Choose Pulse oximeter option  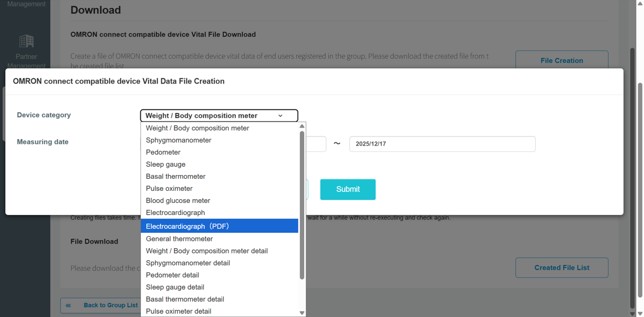220,189
